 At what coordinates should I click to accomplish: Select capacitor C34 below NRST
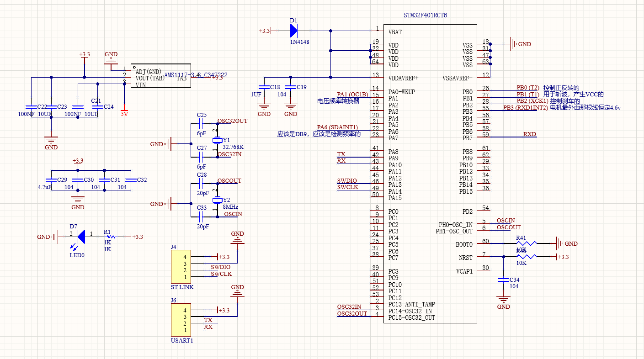(x=503, y=280)
